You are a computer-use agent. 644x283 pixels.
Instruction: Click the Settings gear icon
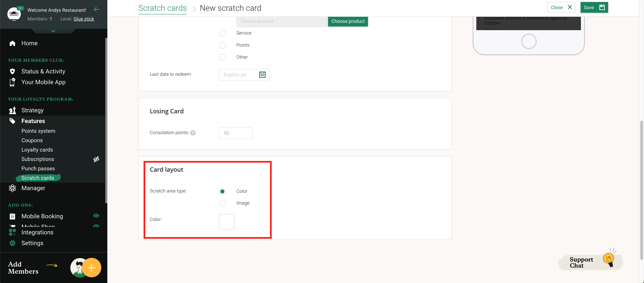point(12,243)
